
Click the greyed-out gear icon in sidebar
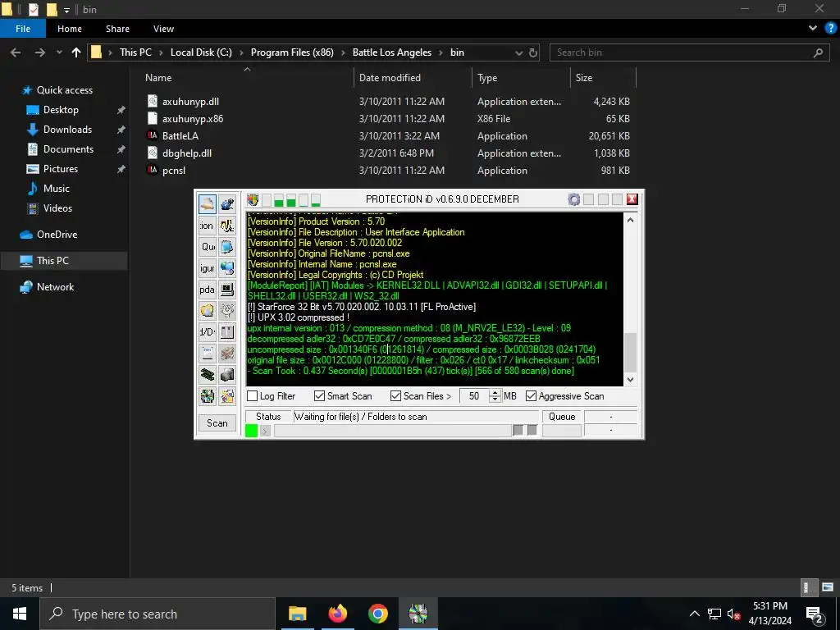227,311
